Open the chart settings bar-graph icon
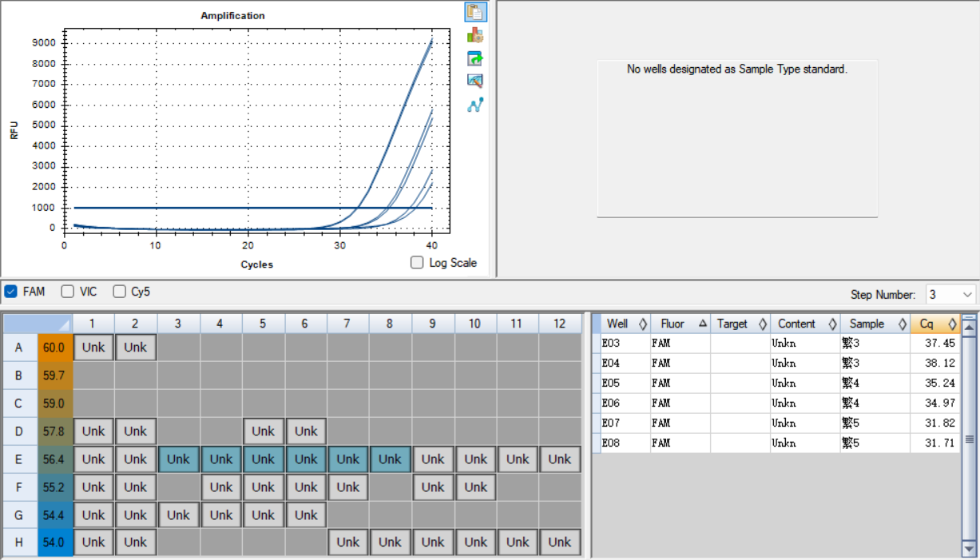This screenshot has width=980, height=560. [475, 35]
